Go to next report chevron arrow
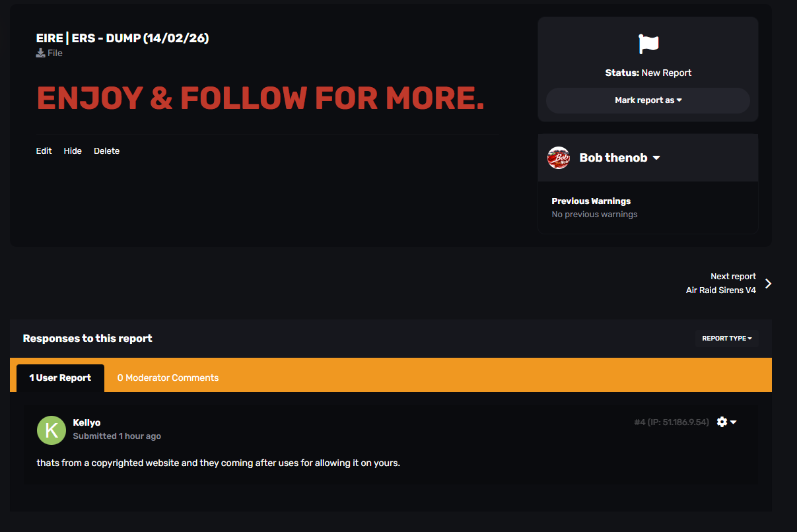 coord(768,284)
